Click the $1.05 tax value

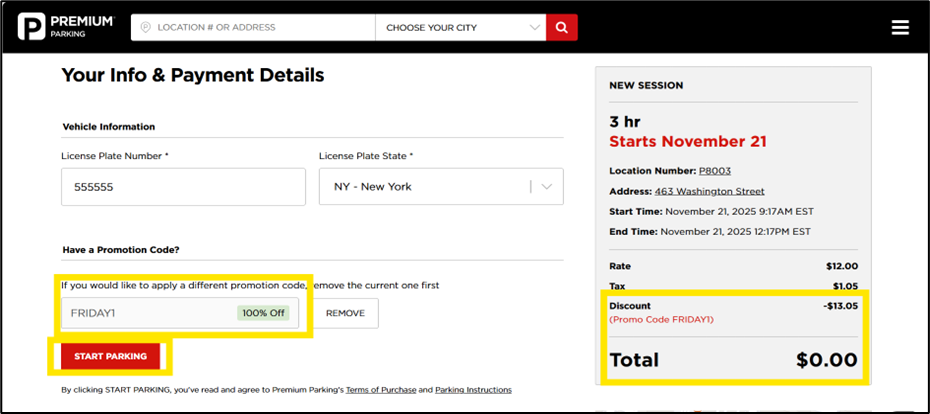tap(845, 286)
